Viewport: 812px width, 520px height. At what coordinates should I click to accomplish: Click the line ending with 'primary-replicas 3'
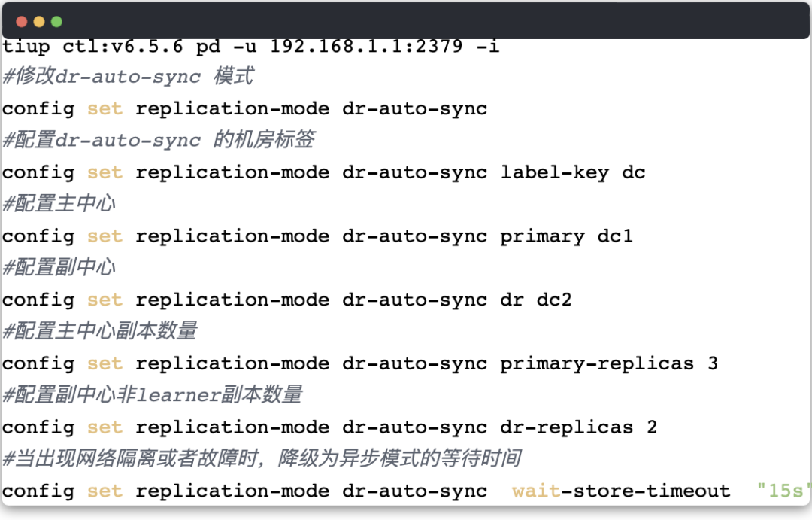pos(360,364)
